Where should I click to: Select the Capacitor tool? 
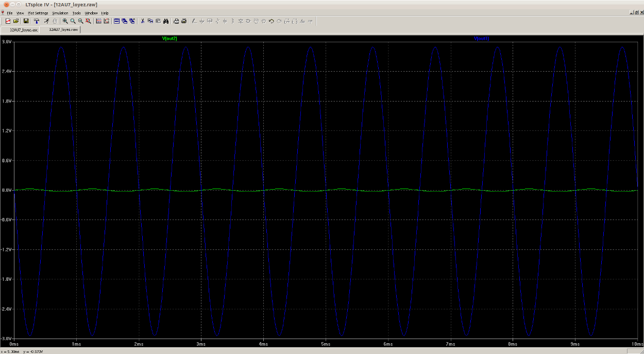click(225, 21)
